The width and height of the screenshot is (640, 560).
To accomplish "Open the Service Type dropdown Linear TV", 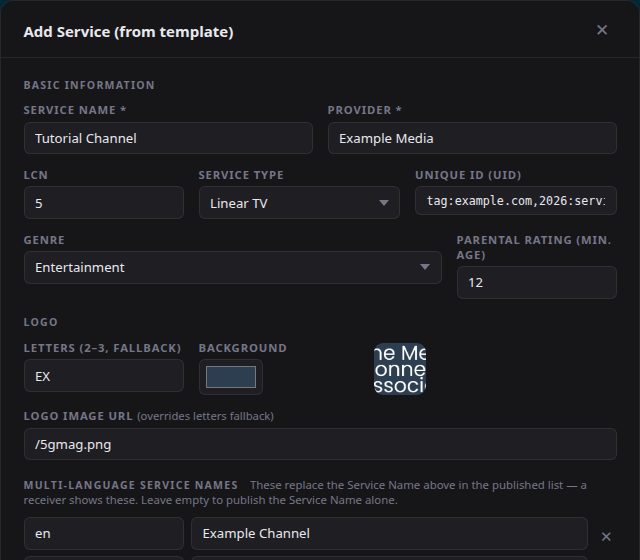I will tap(299, 202).
